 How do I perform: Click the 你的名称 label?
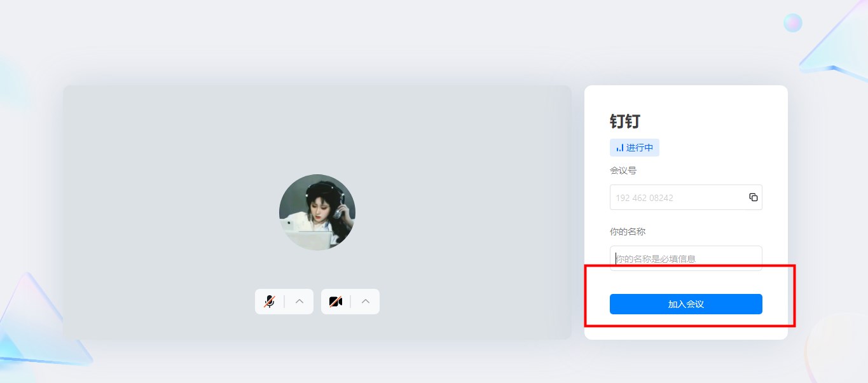point(628,232)
